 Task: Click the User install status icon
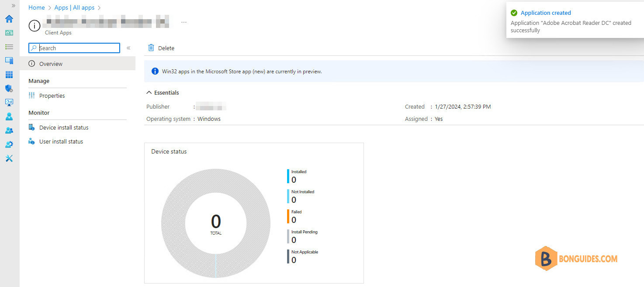(x=31, y=141)
